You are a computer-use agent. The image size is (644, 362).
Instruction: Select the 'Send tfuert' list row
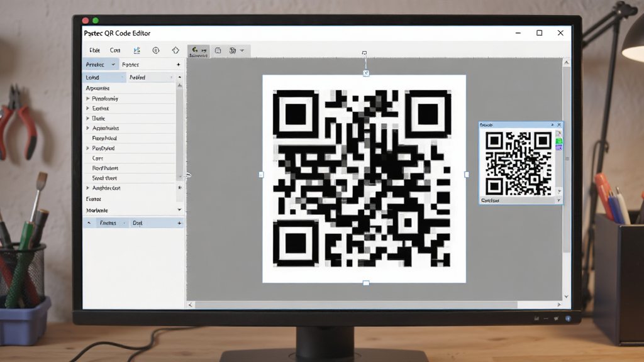pos(130,178)
